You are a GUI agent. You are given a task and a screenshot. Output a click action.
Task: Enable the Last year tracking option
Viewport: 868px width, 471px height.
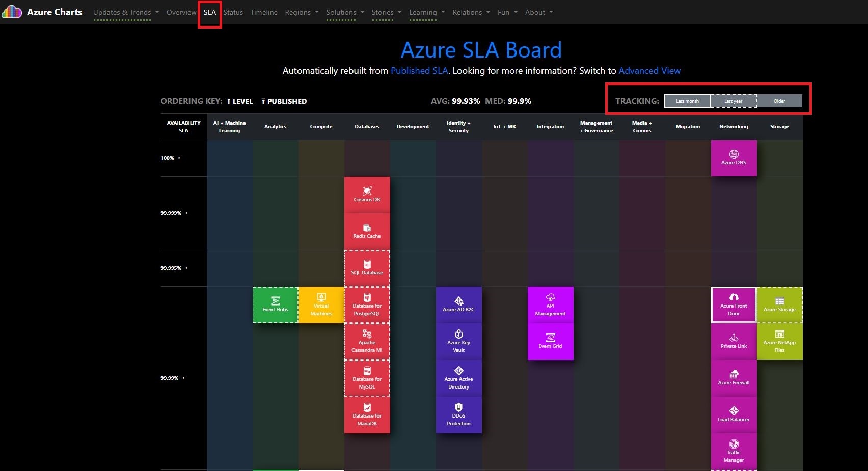(733, 101)
